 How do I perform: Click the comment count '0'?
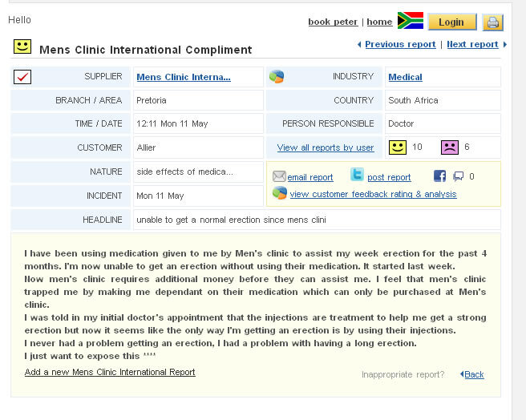[471, 176]
